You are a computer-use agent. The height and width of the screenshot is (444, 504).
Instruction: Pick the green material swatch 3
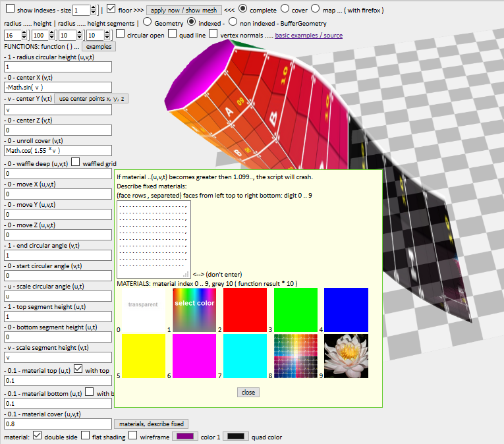296,310
